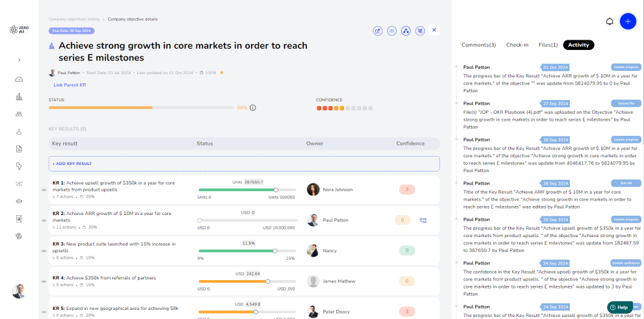
Task: Click status info icon next to 56%
Action: click(253, 108)
